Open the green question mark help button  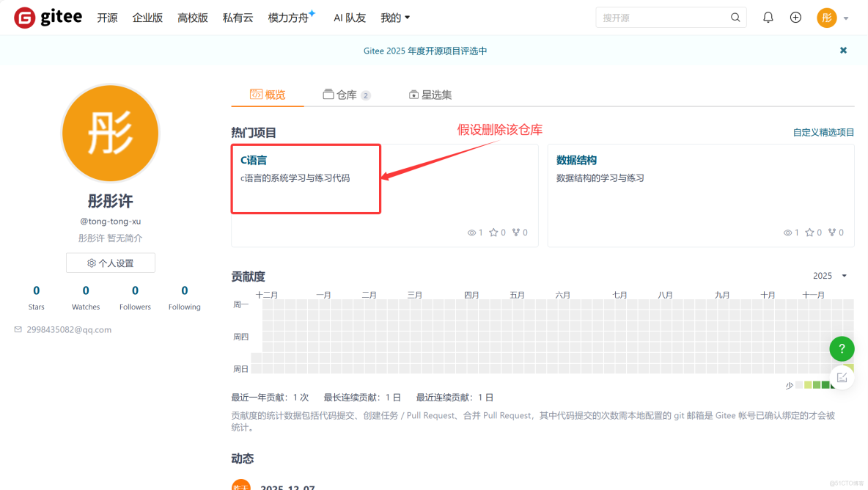(842, 348)
